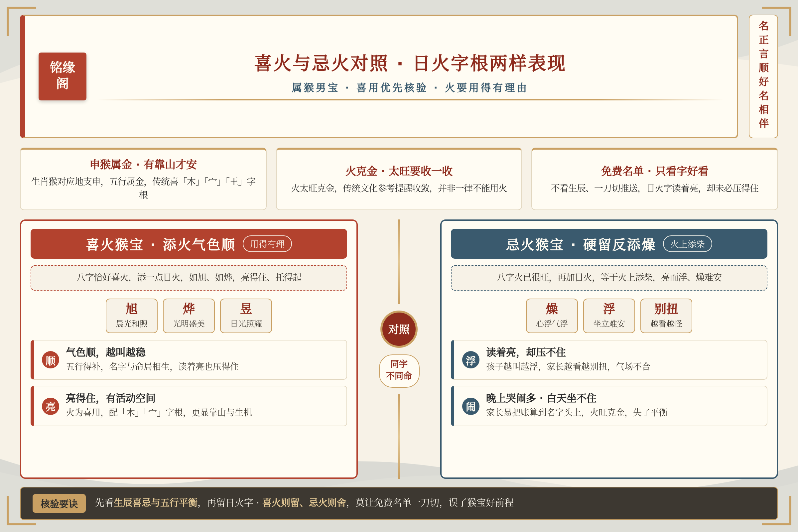Open the 火克金 · 太旺要收一收 card

(399, 179)
